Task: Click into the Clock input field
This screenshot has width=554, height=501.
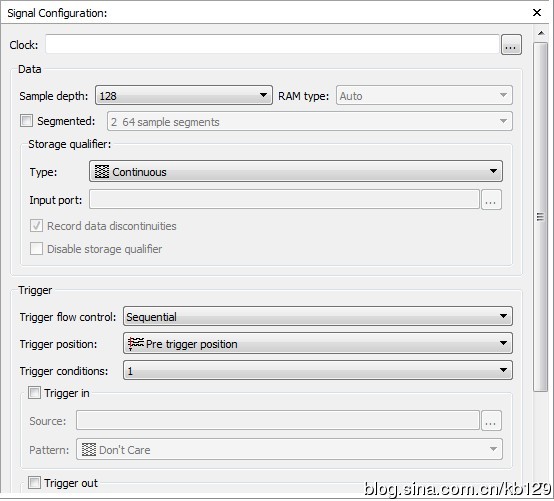Action: click(x=272, y=45)
